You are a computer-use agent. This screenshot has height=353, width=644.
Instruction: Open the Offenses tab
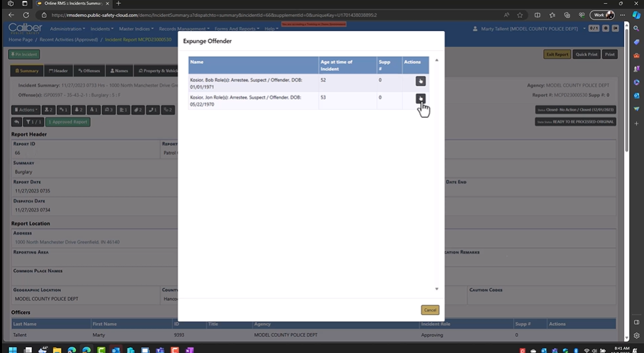point(89,71)
